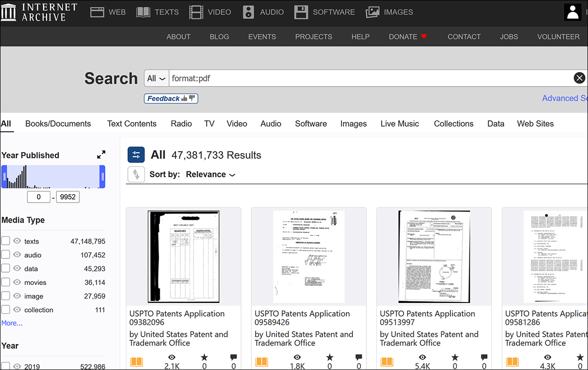This screenshot has height=370, width=588.
Task: Focus the start year field showing 0
Action: tap(39, 197)
